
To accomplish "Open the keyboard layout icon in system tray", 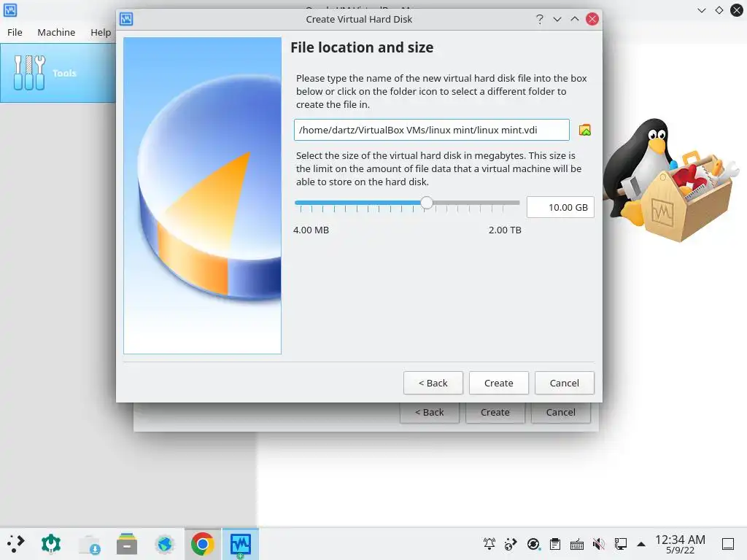I will (x=577, y=544).
